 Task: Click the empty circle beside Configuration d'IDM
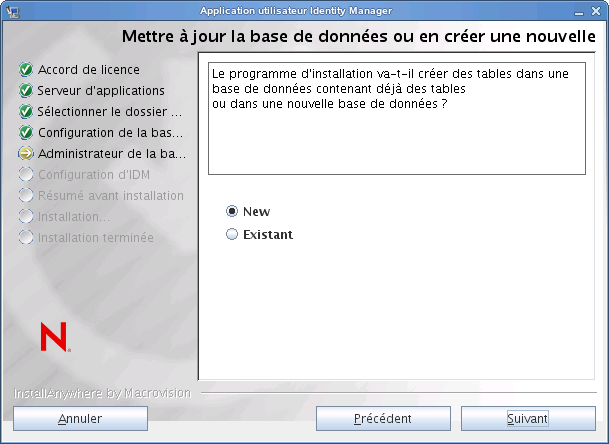click(x=26, y=174)
